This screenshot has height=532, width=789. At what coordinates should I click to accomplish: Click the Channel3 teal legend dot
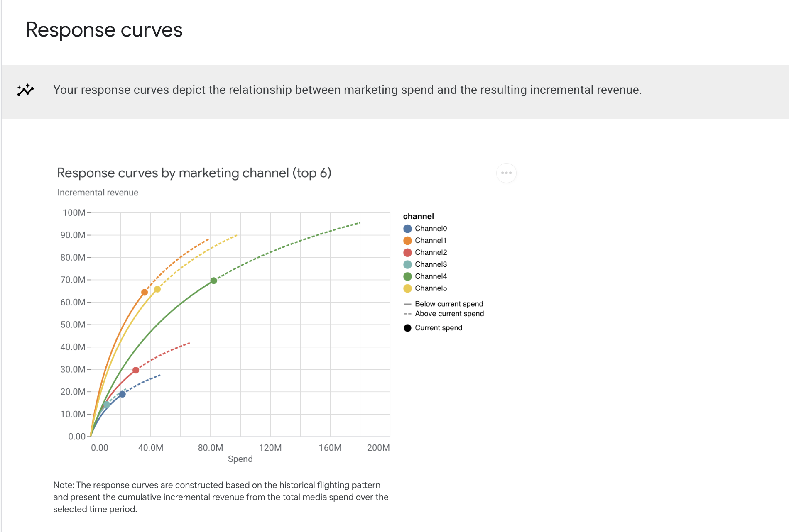click(408, 264)
